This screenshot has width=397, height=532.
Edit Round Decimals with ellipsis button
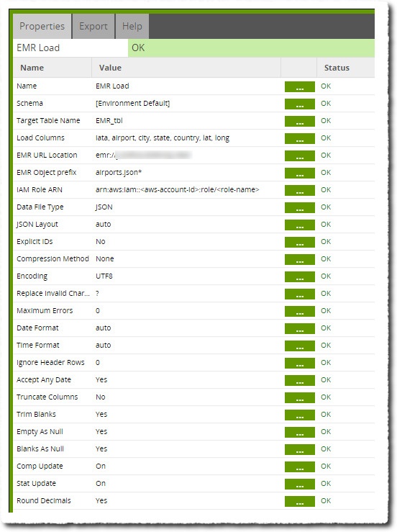300,501
